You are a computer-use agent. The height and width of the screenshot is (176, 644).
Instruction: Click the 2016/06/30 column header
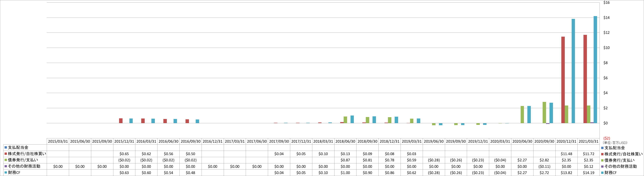click(168, 141)
